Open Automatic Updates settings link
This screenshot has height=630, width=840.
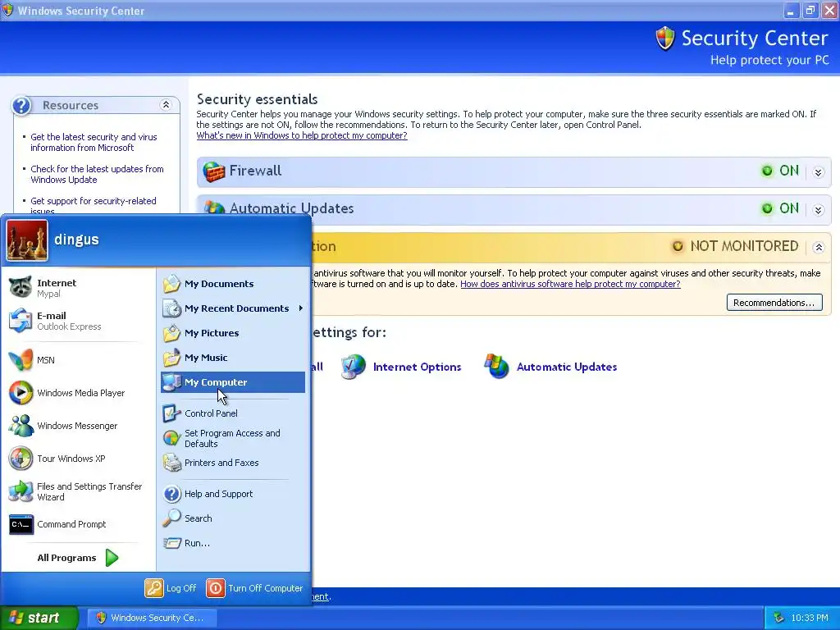(567, 367)
